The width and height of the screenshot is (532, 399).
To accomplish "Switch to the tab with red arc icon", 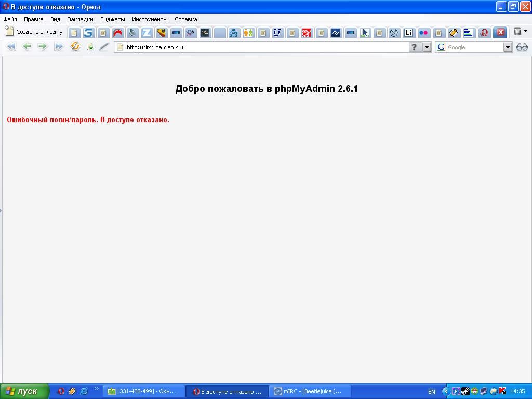I will click(117, 33).
